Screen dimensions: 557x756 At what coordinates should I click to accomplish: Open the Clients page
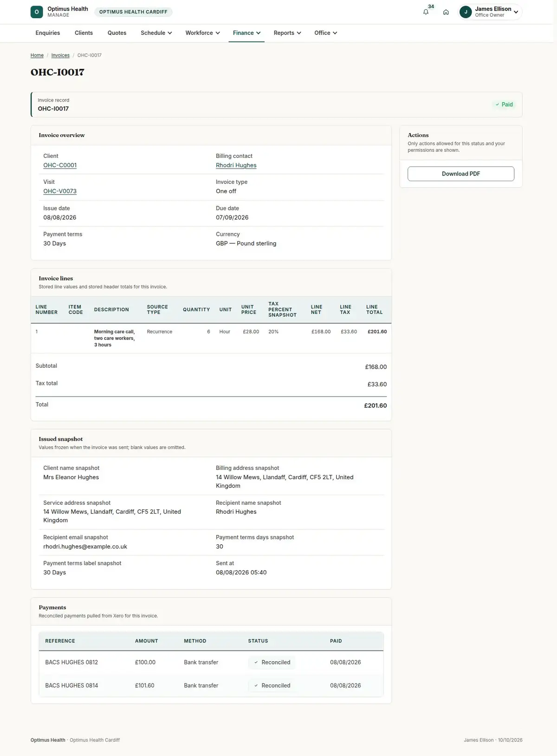click(x=84, y=33)
